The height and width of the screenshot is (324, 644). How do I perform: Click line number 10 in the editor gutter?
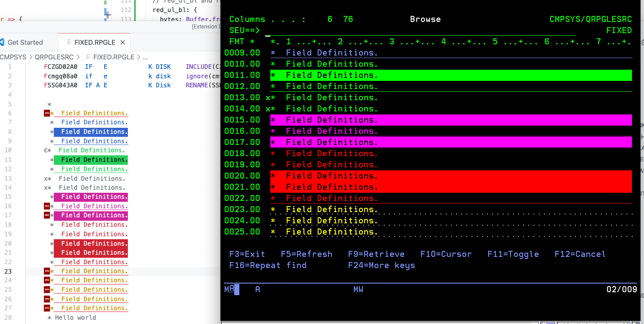8,150
